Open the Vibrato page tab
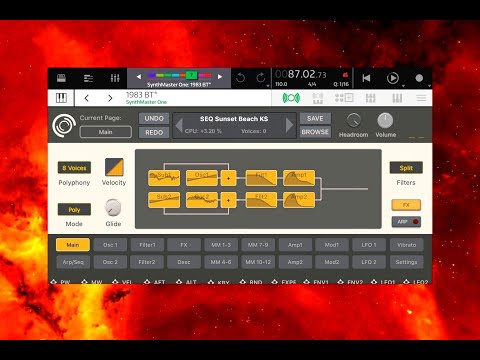 click(406, 245)
